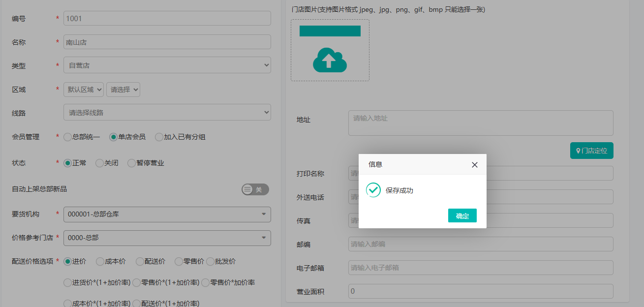Expand 价格参考门店 dropdown 0000-总部
Viewport: 644px width, 307px height.
point(167,238)
